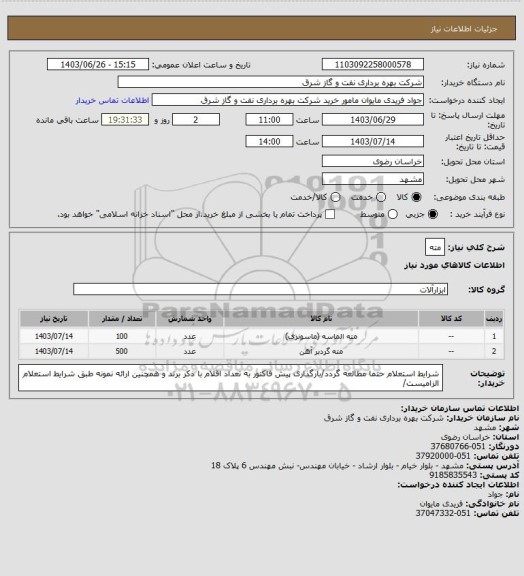Click the جزئیات اطلاعات نیاز header title
Image resolution: width=524 pixels, height=576 pixels.
(464, 29)
